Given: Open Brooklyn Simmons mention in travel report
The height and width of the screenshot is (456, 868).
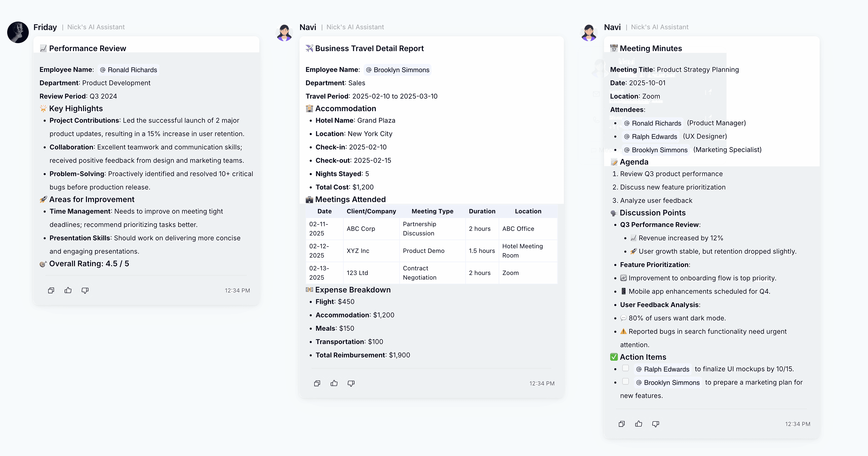Looking at the screenshot, I should [398, 70].
